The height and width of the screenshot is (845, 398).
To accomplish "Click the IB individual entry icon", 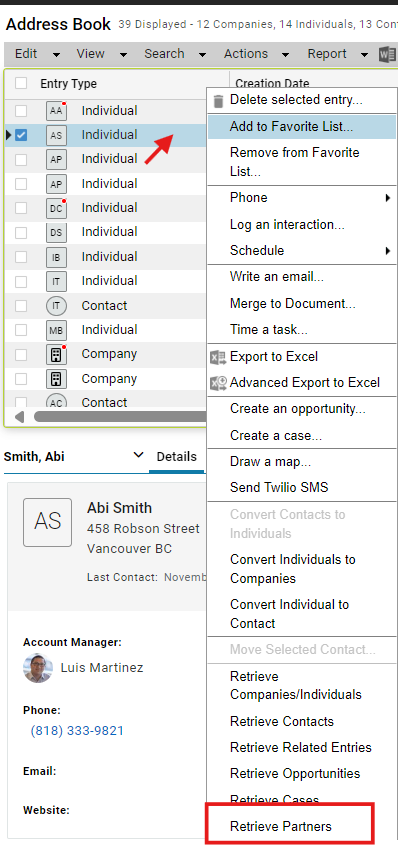I will [57, 257].
